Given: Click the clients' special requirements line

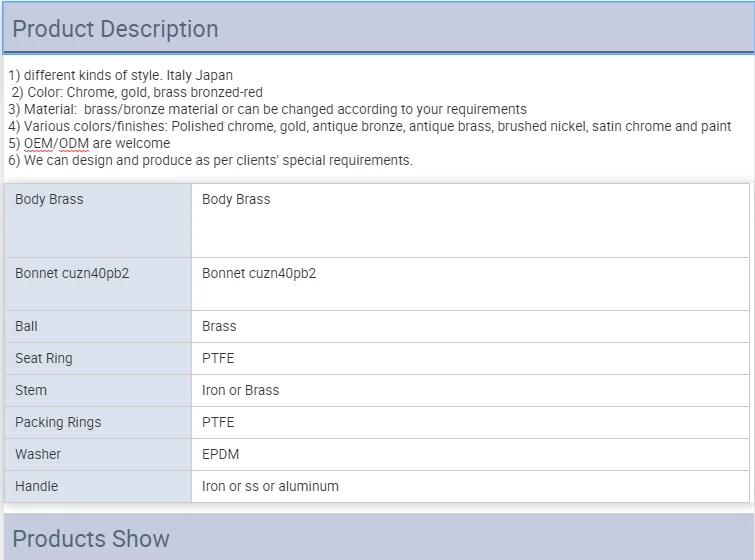Looking at the screenshot, I should 210,160.
